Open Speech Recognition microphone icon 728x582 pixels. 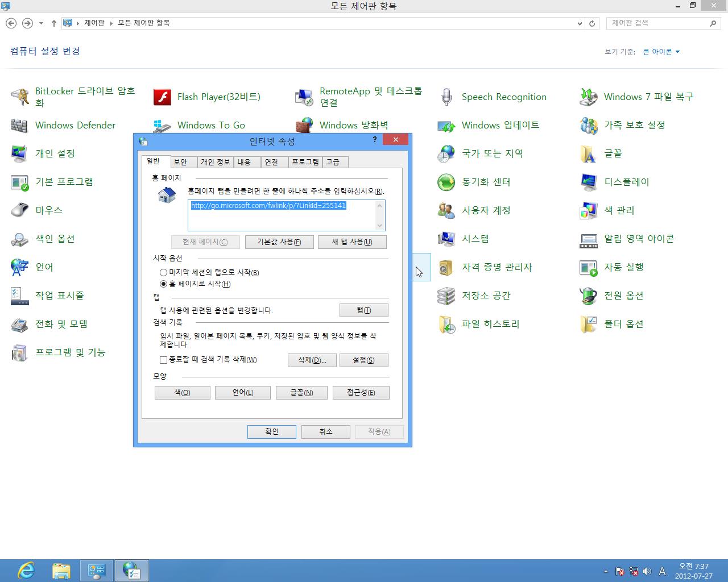446,97
